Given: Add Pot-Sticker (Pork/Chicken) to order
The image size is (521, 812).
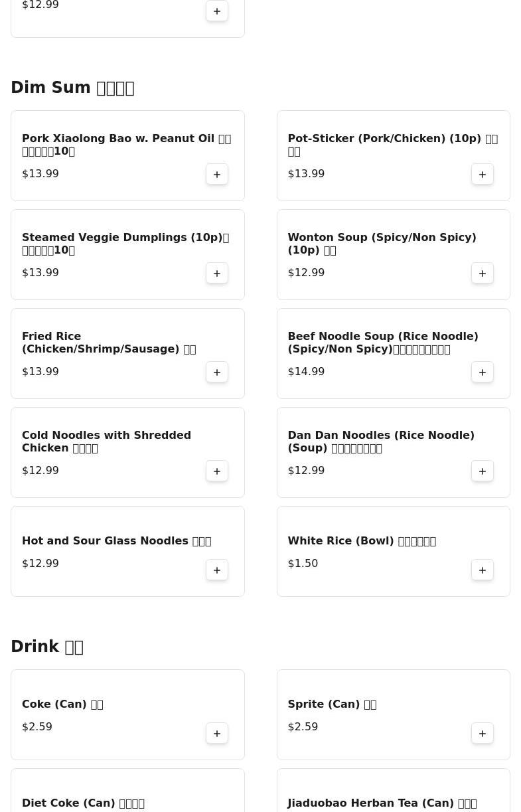Looking at the screenshot, I should (483, 174).
